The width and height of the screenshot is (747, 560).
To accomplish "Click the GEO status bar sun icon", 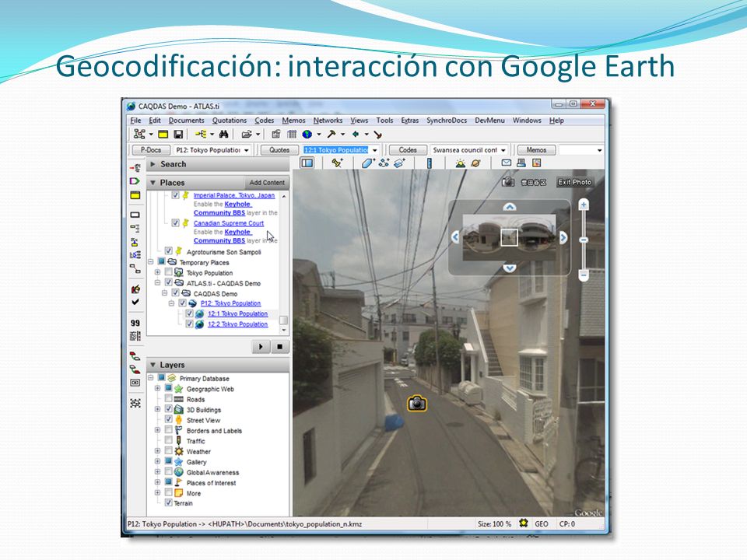I will coord(524,523).
